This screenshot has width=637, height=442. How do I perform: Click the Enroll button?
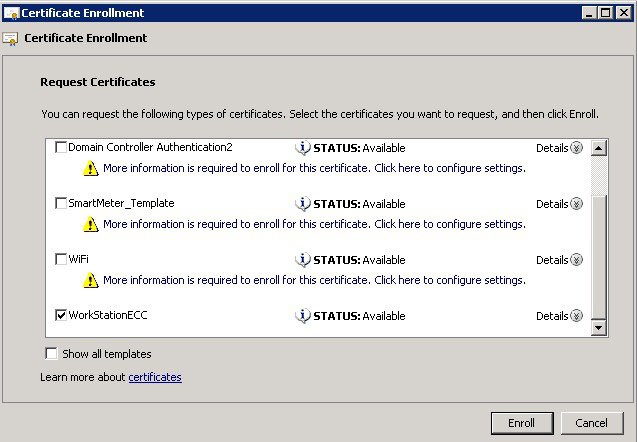pyautogui.click(x=522, y=423)
